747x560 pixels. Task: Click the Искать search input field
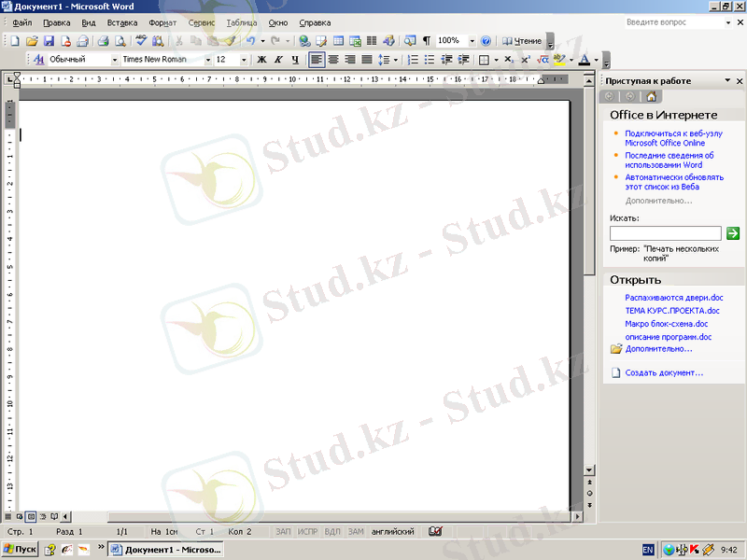[665, 233]
